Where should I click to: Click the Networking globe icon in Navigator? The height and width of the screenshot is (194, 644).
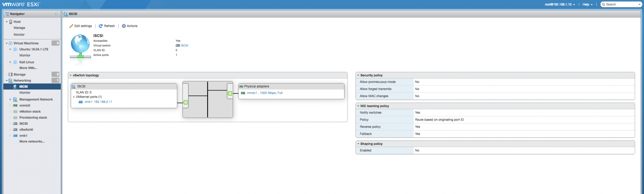[x=10, y=81]
